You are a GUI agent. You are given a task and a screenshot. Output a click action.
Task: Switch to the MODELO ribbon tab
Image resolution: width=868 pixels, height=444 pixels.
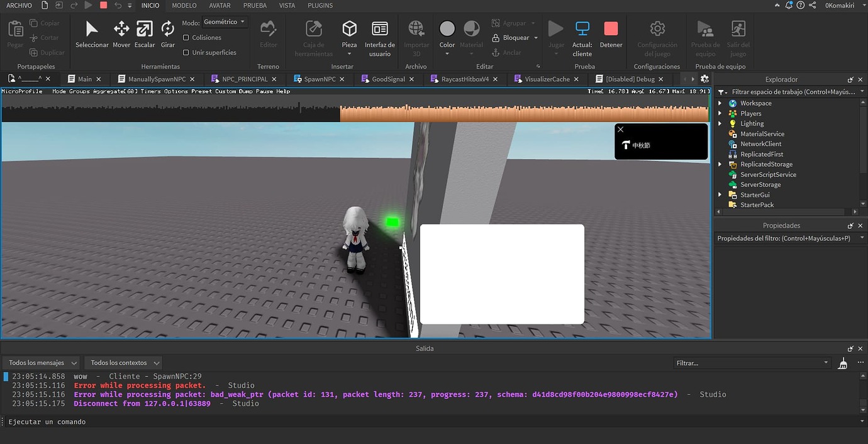tap(184, 5)
